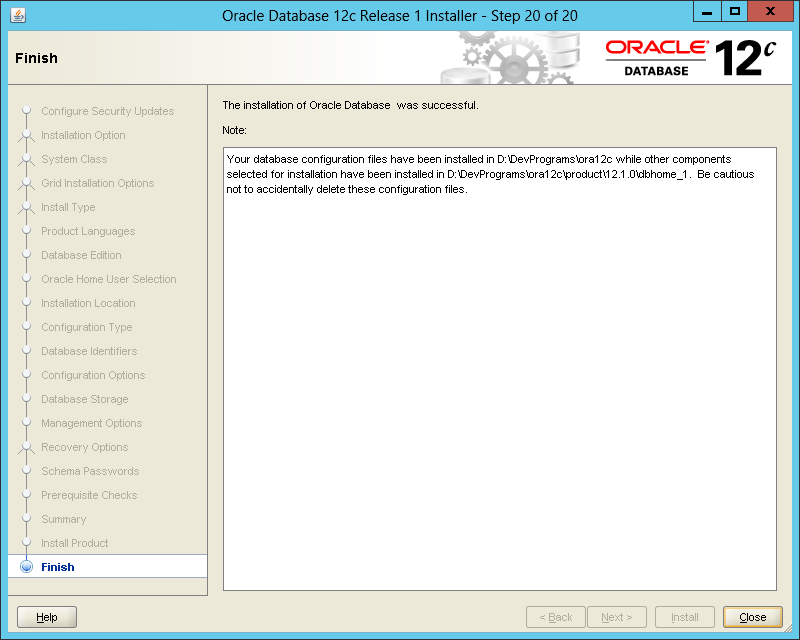This screenshot has height=640, width=800.
Task: Click the Installation Option branch marker
Action: click(x=27, y=135)
